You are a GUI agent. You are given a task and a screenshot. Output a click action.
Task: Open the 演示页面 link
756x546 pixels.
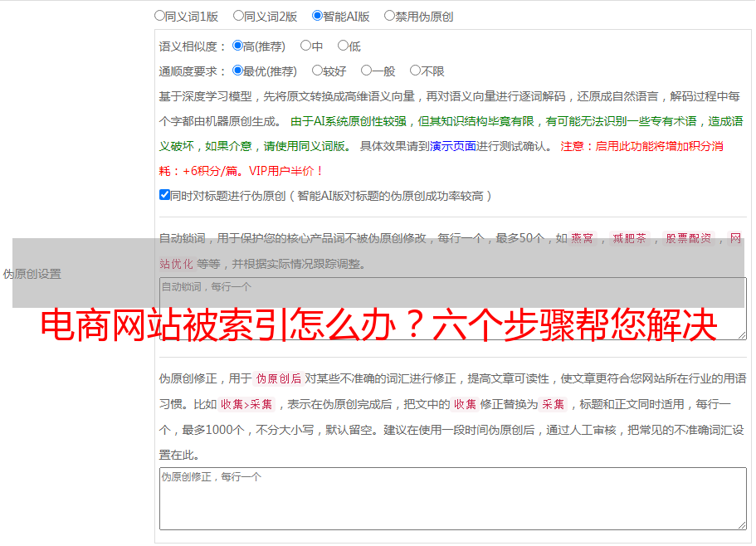click(453, 146)
